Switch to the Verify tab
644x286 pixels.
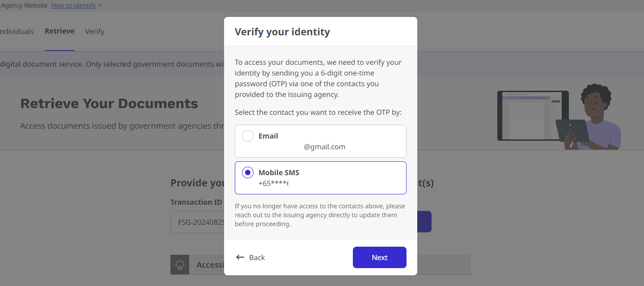click(95, 31)
